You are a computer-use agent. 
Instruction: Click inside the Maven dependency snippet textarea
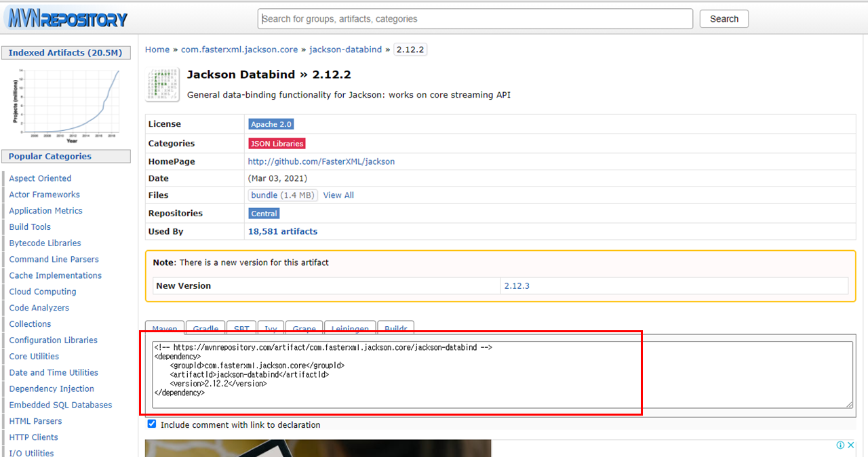[x=502, y=374]
